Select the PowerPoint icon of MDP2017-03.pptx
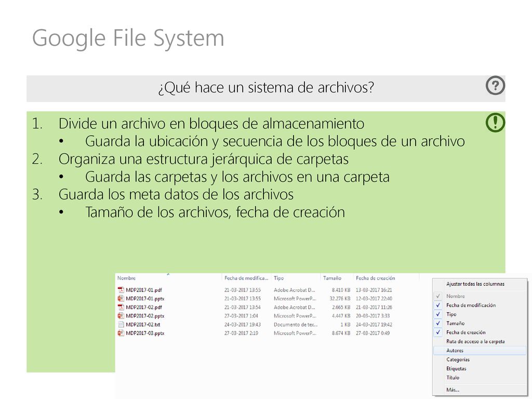 [x=121, y=333]
